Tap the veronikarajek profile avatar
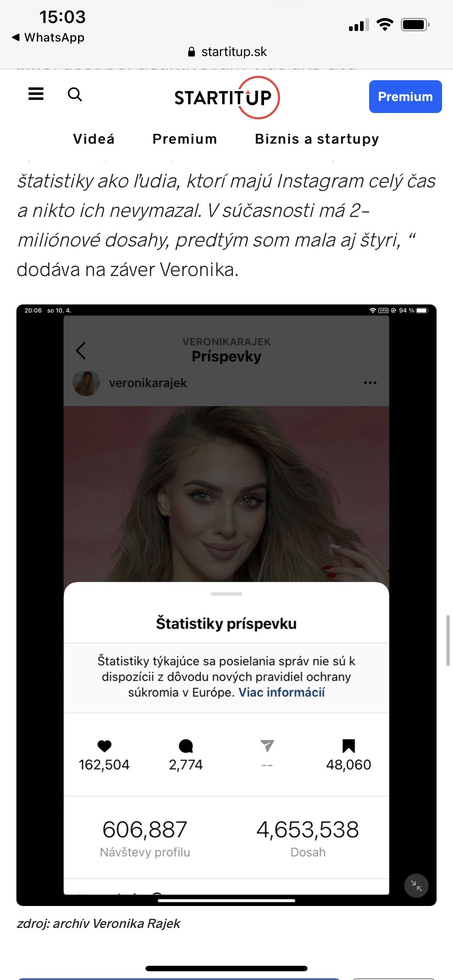Viewport: 453px width, 980px height. (86, 384)
